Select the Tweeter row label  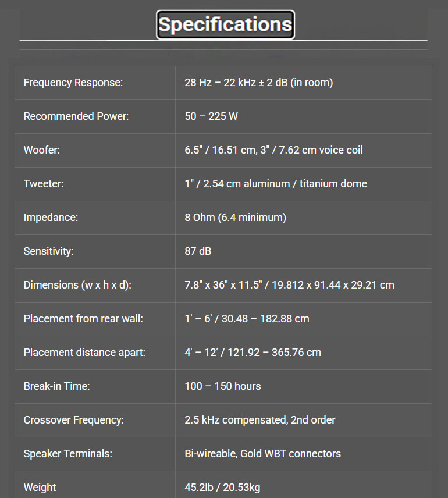pos(44,184)
